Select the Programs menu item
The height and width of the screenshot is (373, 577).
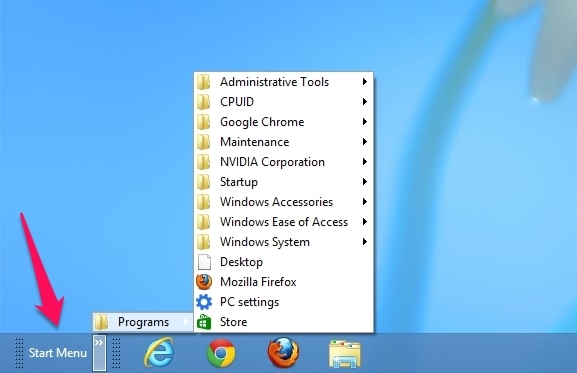(143, 322)
